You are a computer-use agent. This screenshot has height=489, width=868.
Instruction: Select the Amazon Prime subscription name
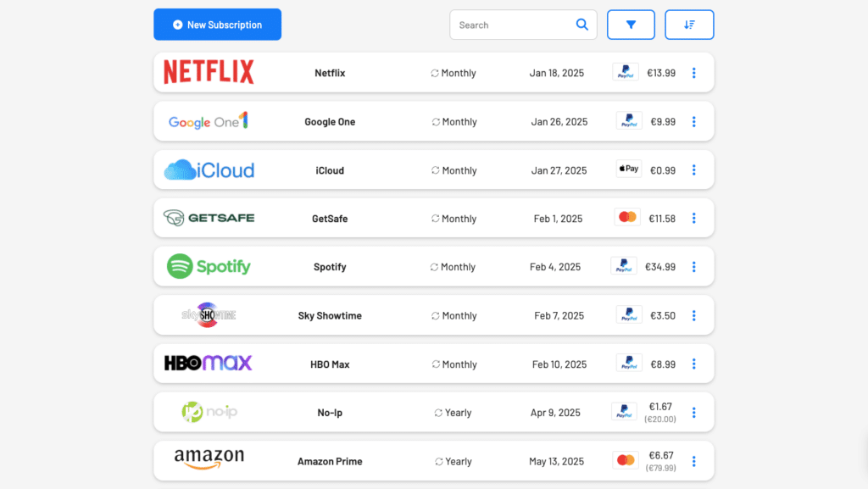(x=330, y=461)
